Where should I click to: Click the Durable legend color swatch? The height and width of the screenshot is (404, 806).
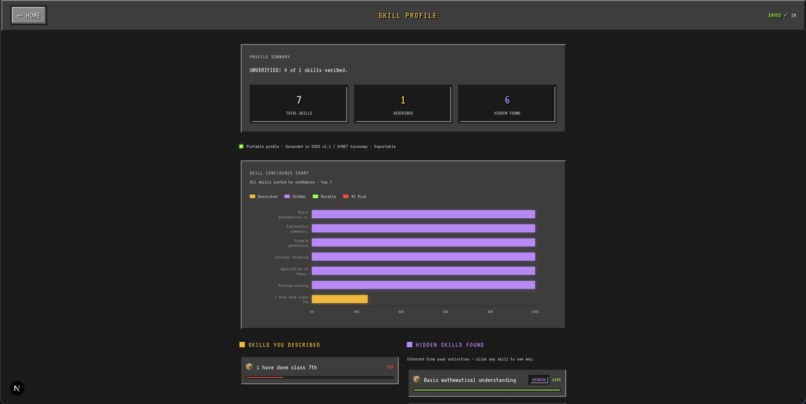(316, 196)
